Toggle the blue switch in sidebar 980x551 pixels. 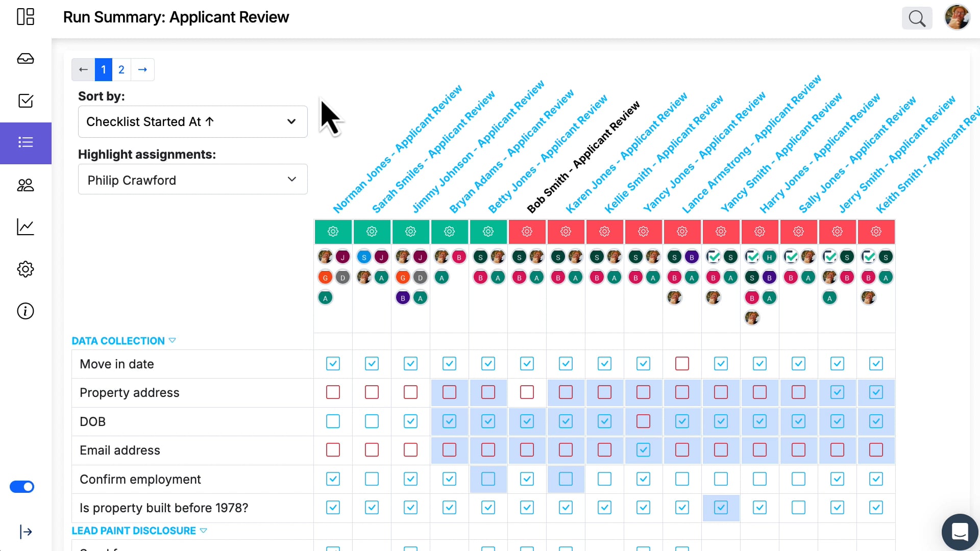22,487
